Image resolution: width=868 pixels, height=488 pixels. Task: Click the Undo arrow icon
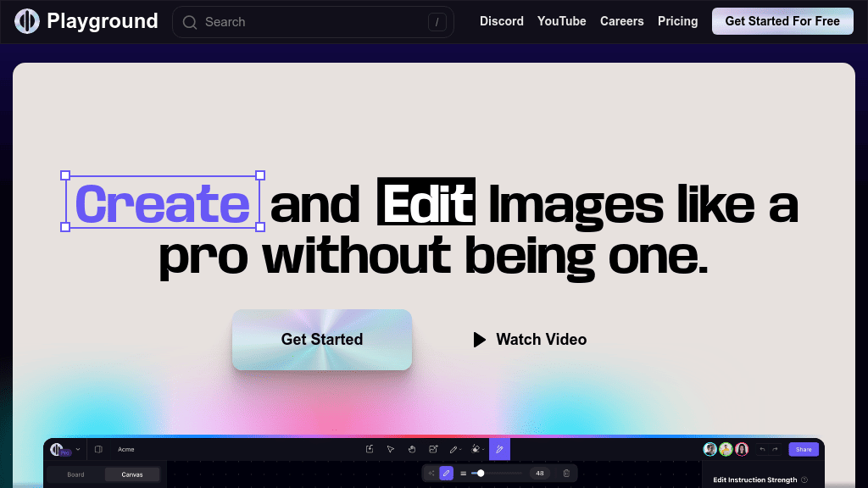point(761,449)
